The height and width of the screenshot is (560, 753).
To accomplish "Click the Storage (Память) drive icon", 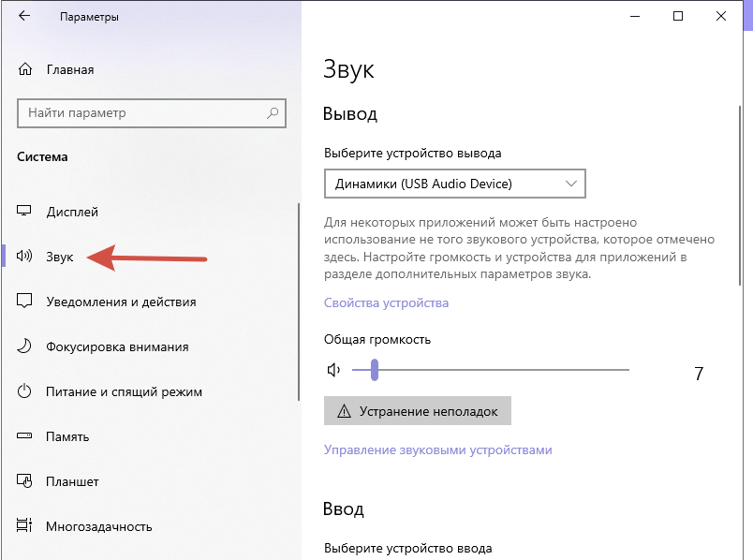I will pyautogui.click(x=25, y=436).
